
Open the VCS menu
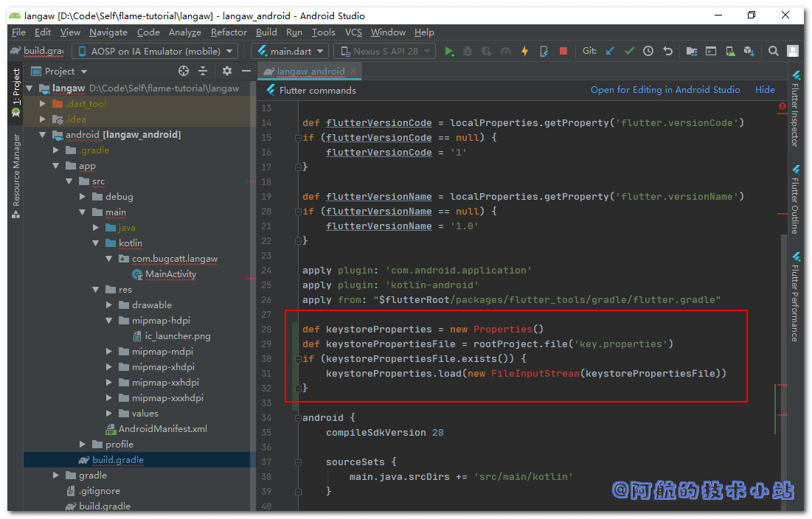(x=353, y=32)
